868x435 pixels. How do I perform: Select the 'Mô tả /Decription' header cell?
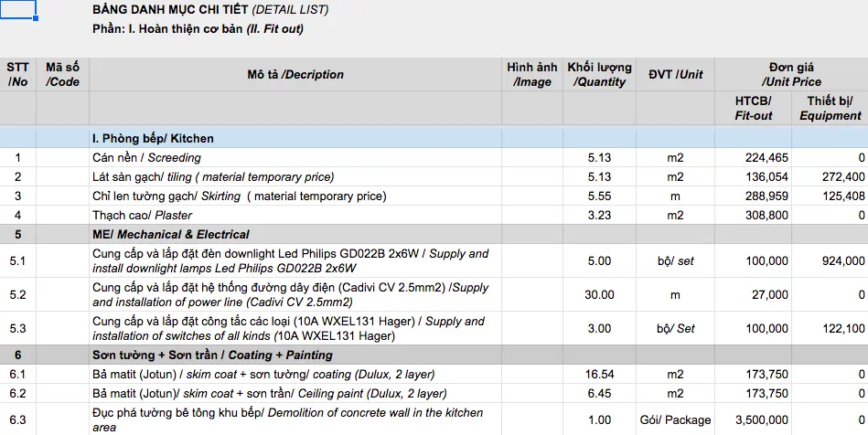coord(295,75)
